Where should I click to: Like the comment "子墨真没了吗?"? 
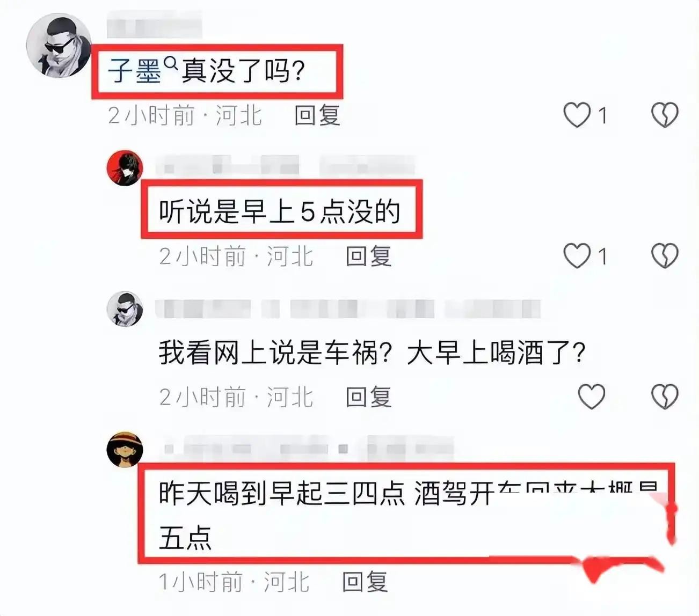click(x=577, y=115)
